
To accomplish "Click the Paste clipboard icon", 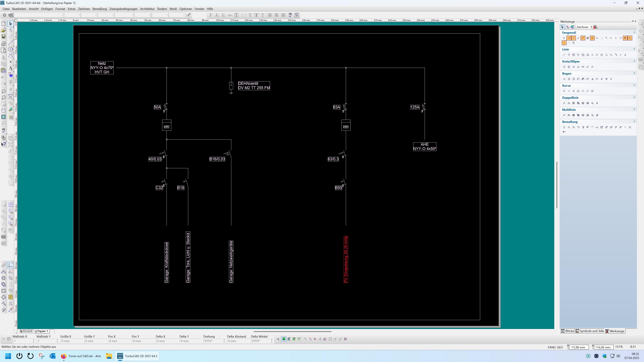I will (4, 70).
